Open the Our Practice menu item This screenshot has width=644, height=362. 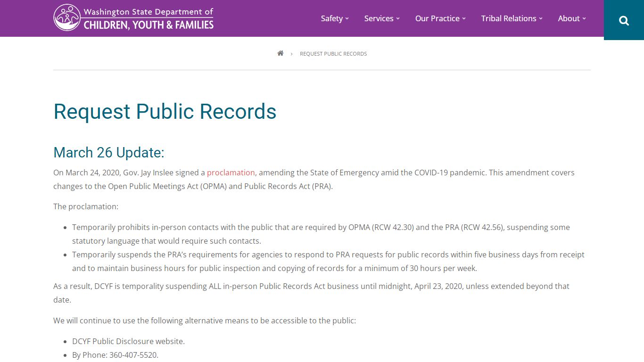438,18
